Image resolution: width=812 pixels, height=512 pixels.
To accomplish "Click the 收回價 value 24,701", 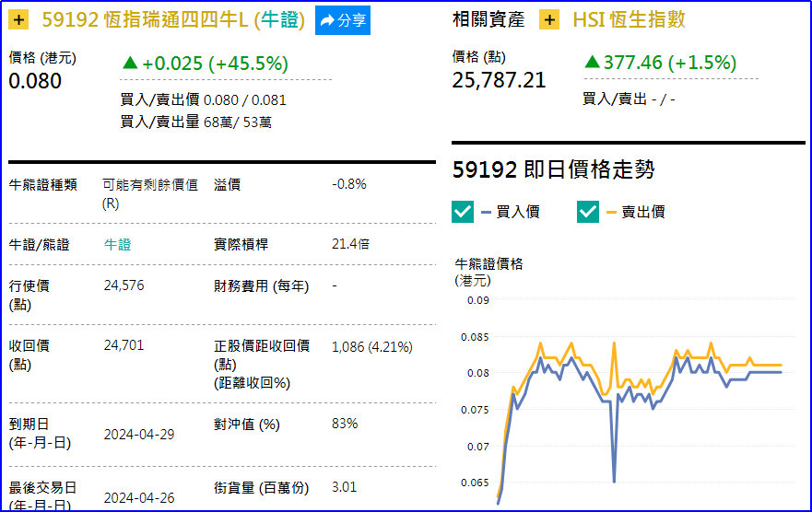I will 124,345.
